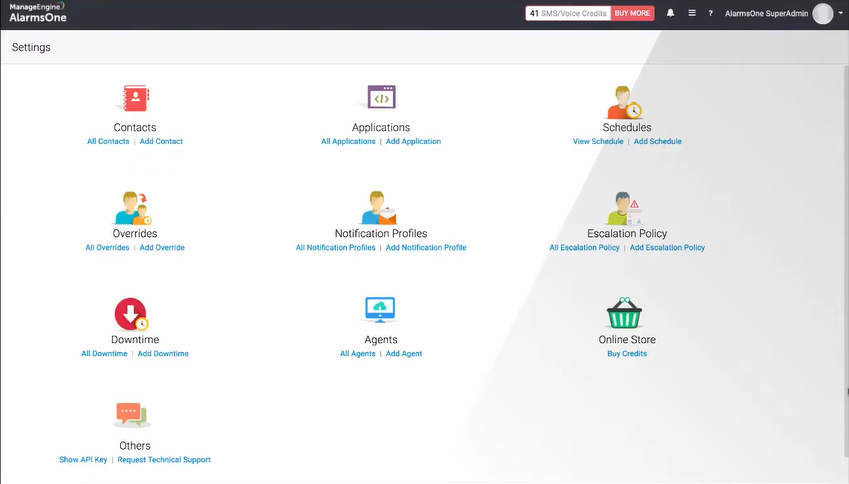The image size is (849, 484).
Task: Open the Downtime red arrow icon
Action: 131,313
